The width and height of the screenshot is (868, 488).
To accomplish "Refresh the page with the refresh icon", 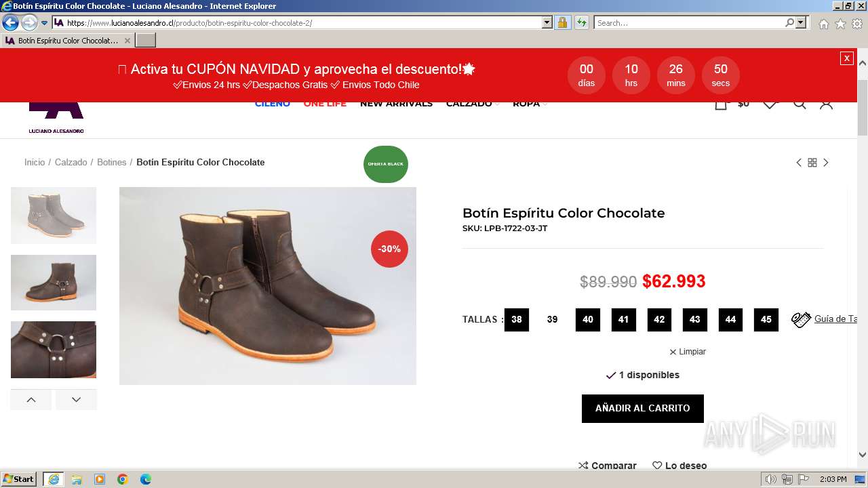I will 581,22.
